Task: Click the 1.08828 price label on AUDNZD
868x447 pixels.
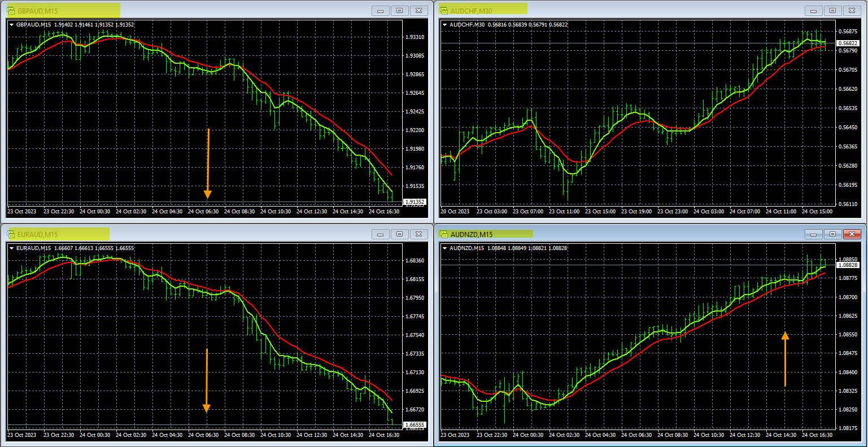Action: click(x=848, y=265)
